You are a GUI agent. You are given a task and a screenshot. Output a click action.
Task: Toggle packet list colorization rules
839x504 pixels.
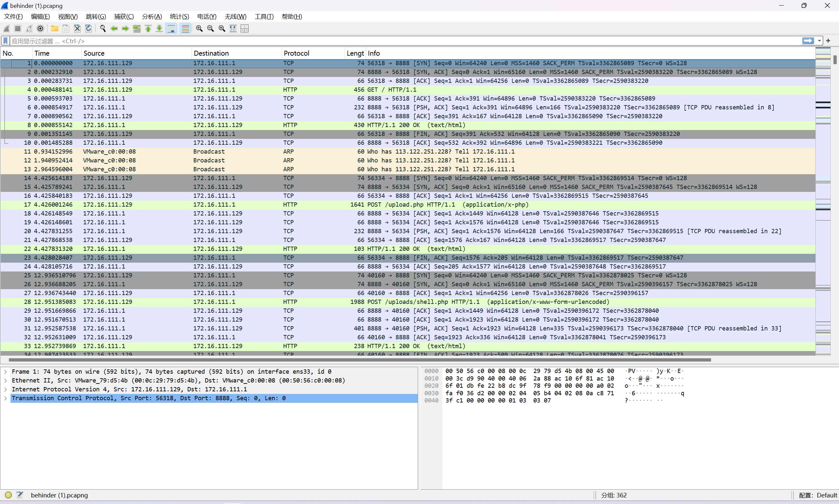185,28
